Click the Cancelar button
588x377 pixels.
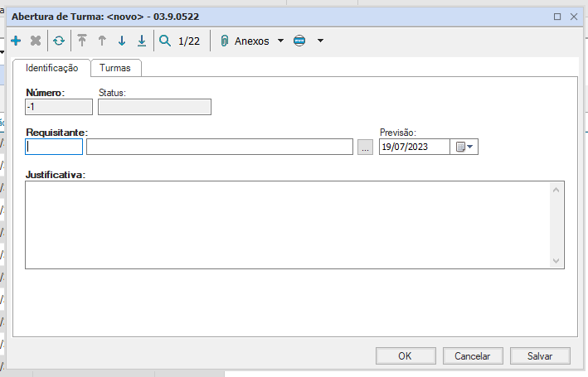tap(472, 355)
